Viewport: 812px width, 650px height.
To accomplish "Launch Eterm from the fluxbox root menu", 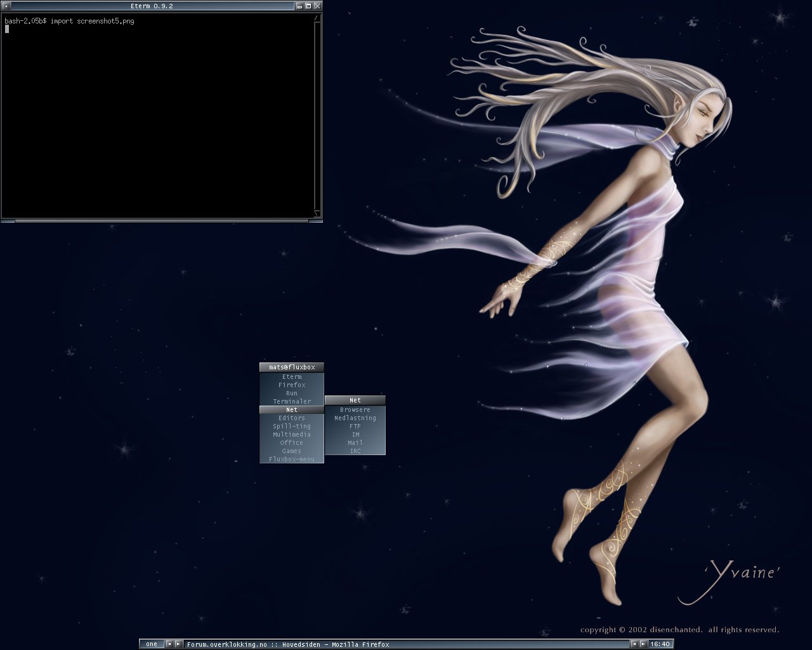I will pyautogui.click(x=292, y=377).
